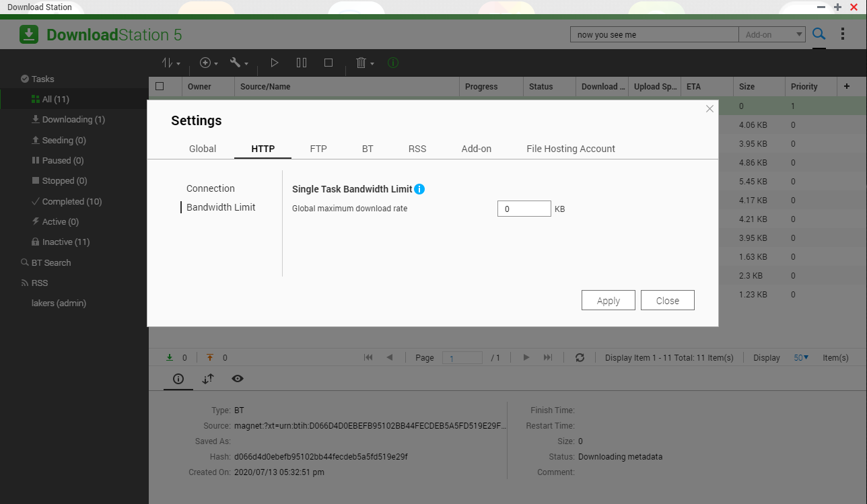Click the Download Station logo icon
This screenshot has height=504, width=867.
[x=29, y=35]
